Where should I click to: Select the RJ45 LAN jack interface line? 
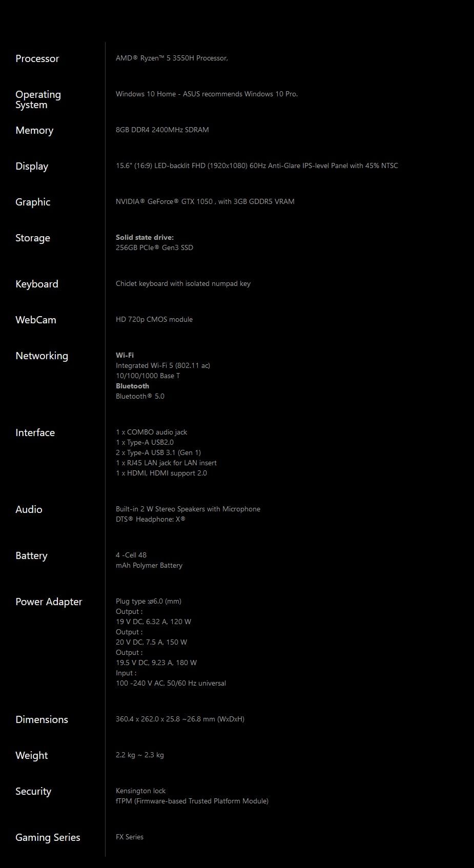(166, 463)
